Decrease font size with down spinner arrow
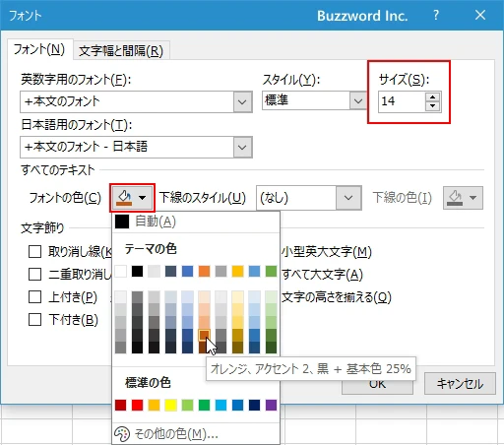The height and width of the screenshot is (445, 504). tap(432, 106)
